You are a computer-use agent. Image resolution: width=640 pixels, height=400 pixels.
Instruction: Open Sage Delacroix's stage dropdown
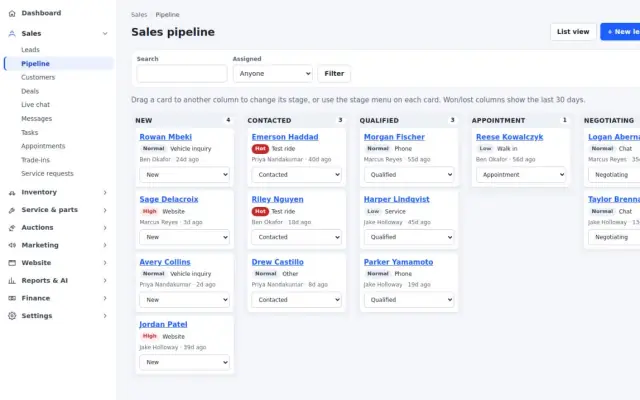coord(184,237)
